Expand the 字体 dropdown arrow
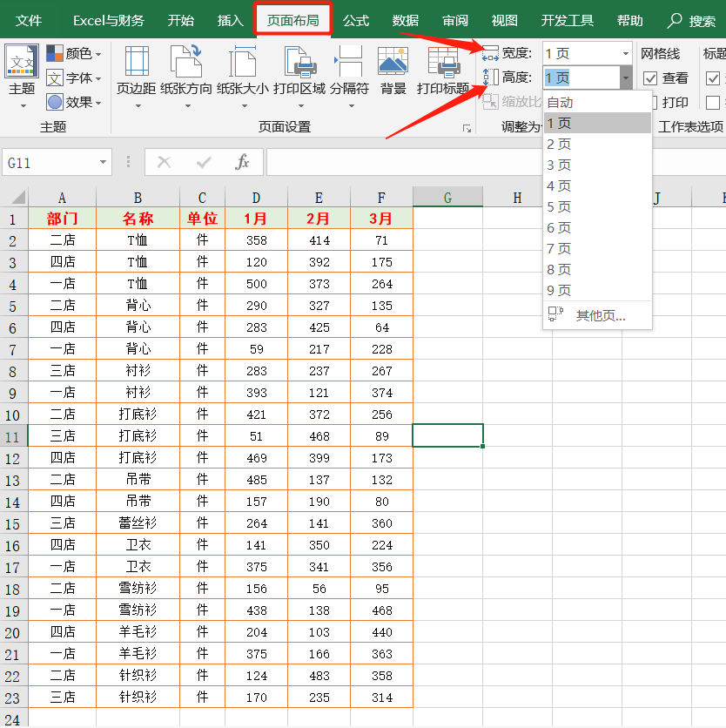The height and width of the screenshot is (728, 726). (x=98, y=79)
